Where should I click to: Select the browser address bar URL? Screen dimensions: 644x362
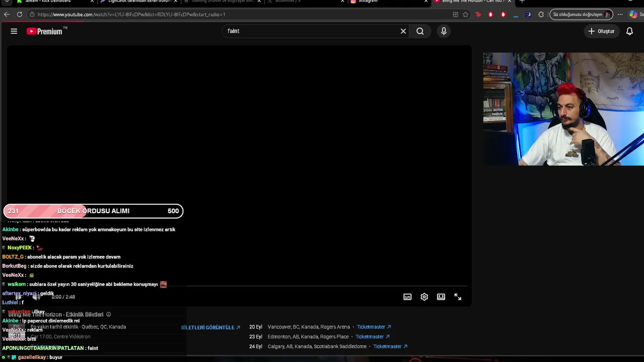131,15
